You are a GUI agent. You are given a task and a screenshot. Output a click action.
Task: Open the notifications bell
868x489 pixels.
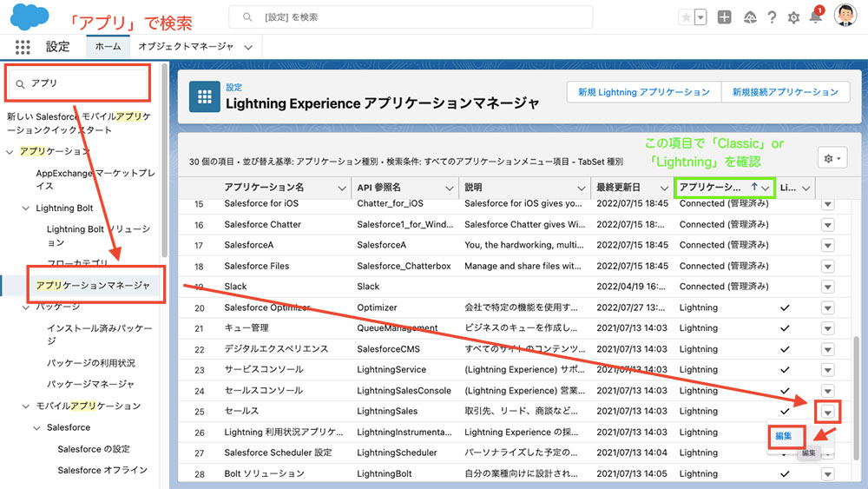point(815,17)
